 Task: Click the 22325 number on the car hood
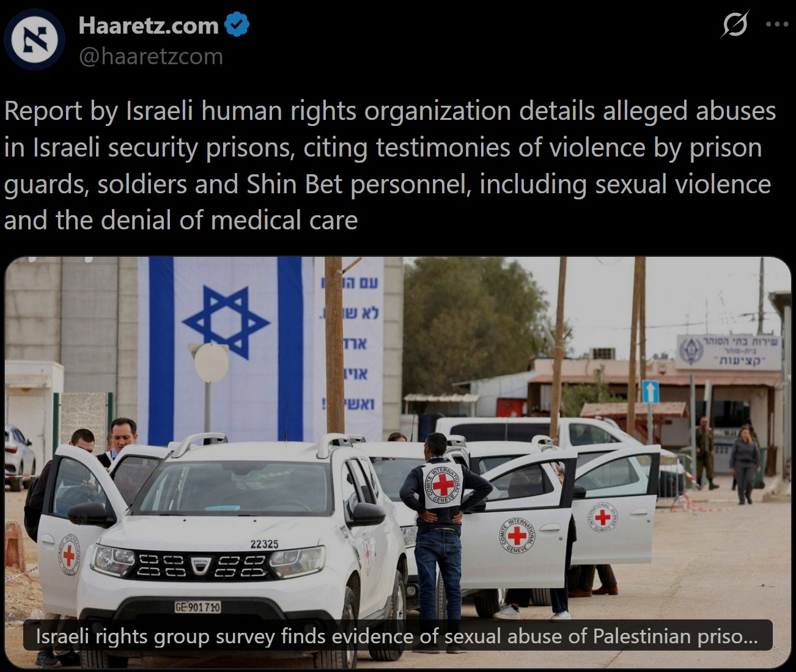(x=264, y=544)
